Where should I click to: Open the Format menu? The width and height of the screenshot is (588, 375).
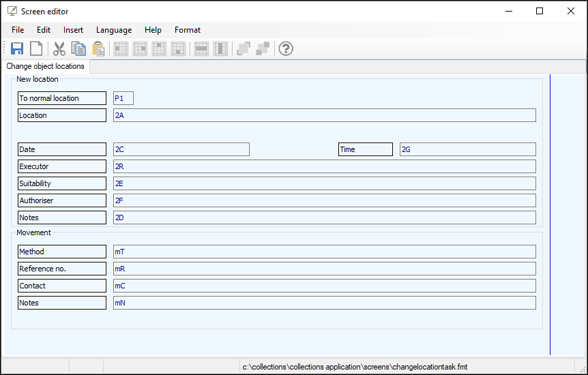pyautogui.click(x=188, y=30)
